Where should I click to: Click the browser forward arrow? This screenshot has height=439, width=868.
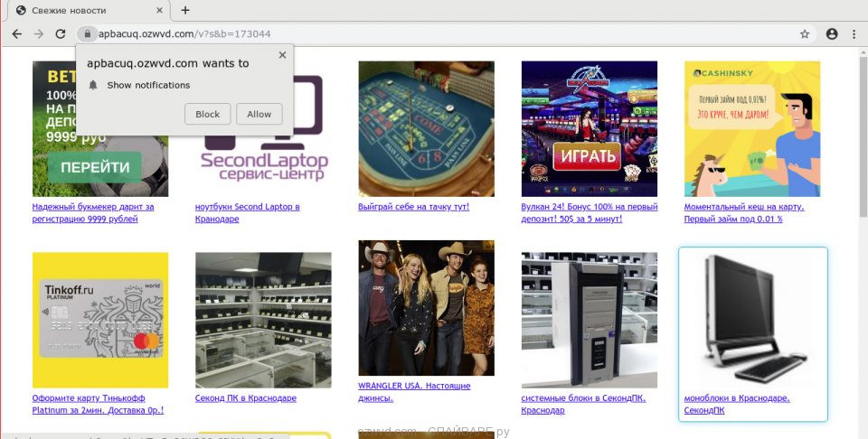[38, 34]
